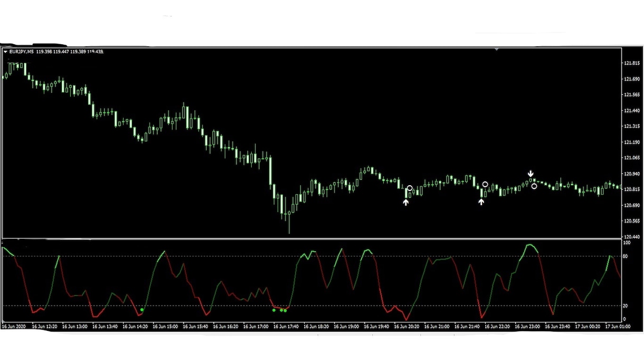
Task: Click the 16 Jun 16:20 time label
Action: (x=226, y=327)
